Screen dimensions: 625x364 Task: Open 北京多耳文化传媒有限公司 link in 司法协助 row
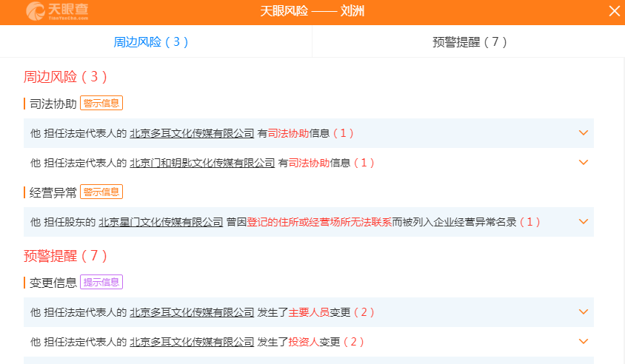(x=192, y=133)
